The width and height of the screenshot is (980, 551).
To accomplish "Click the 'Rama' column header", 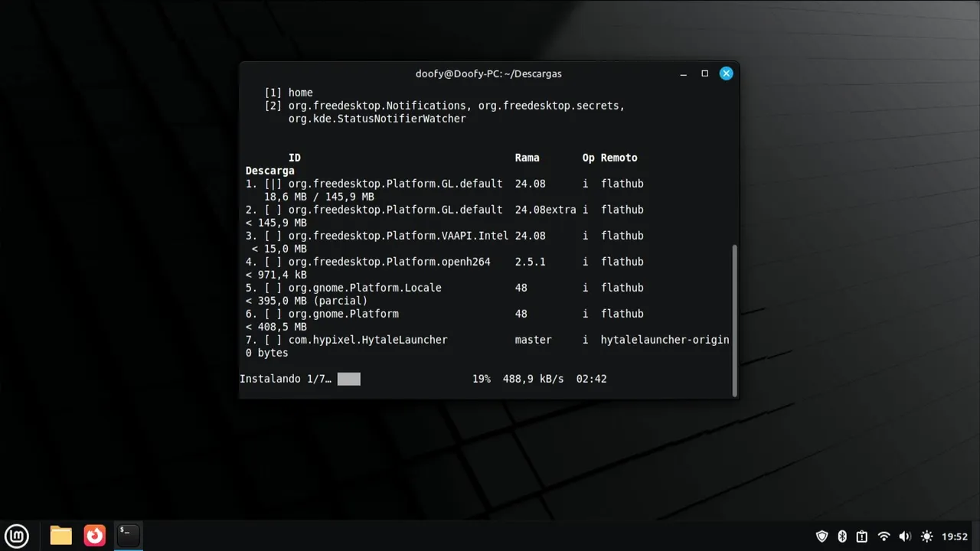I will click(x=528, y=158).
